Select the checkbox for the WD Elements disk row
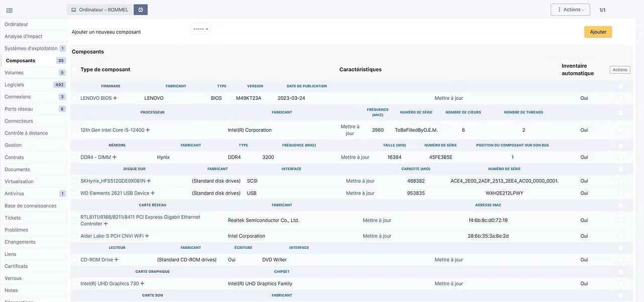 point(74,193)
